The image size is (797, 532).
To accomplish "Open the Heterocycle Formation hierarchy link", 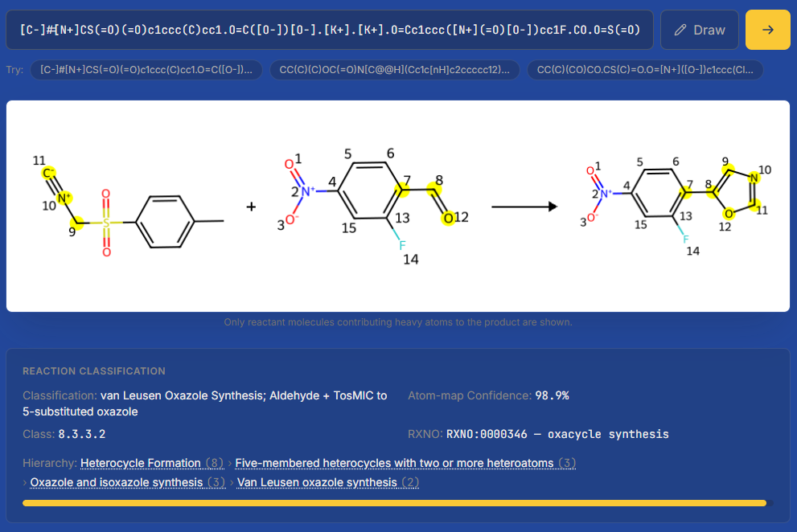I will coord(152,463).
